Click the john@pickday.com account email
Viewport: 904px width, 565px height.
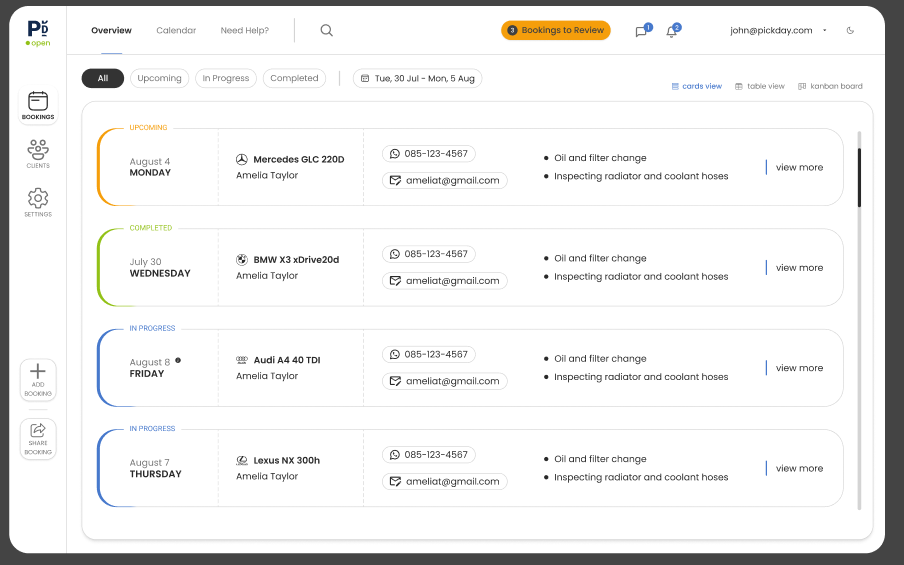[x=771, y=31]
